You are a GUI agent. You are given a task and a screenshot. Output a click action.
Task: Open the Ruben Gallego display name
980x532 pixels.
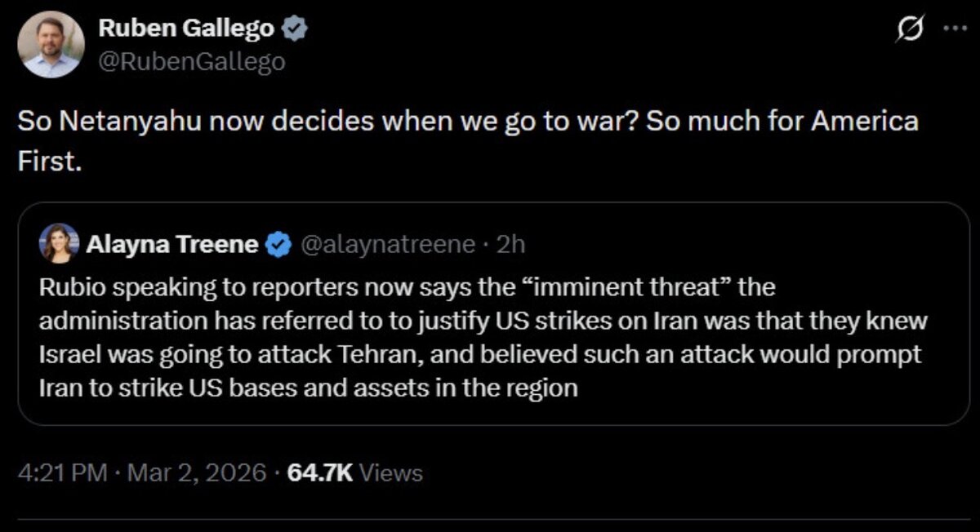pyautogui.click(x=187, y=29)
